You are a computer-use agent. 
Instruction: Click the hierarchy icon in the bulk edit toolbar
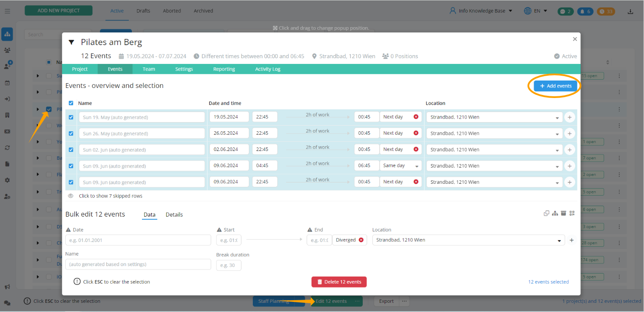click(555, 213)
